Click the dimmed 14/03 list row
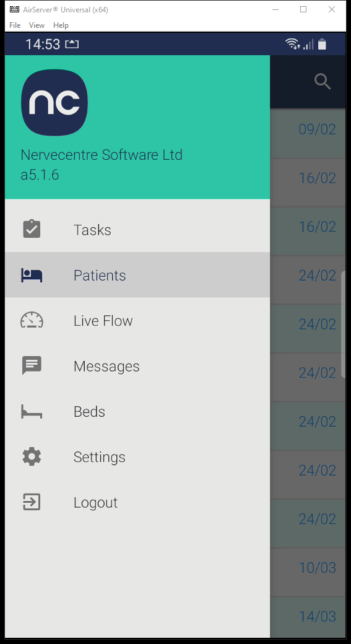Viewport: 351px width, 644px height. [308, 617]
